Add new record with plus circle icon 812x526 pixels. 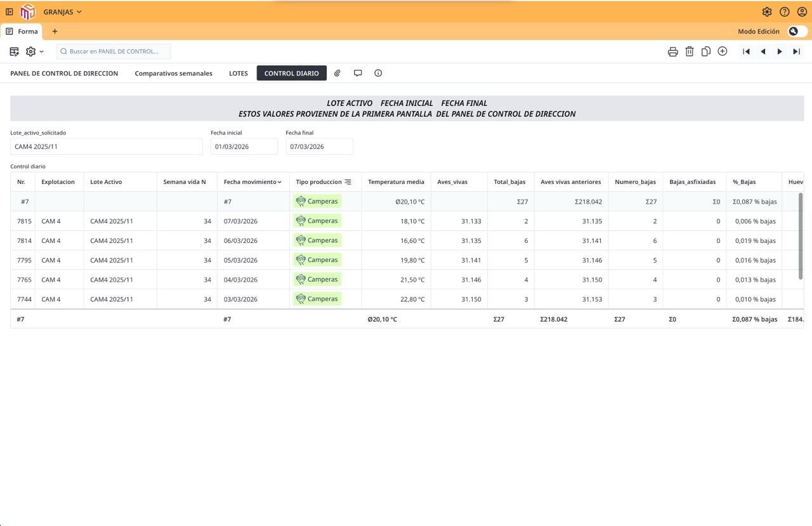tap(722, 51)
